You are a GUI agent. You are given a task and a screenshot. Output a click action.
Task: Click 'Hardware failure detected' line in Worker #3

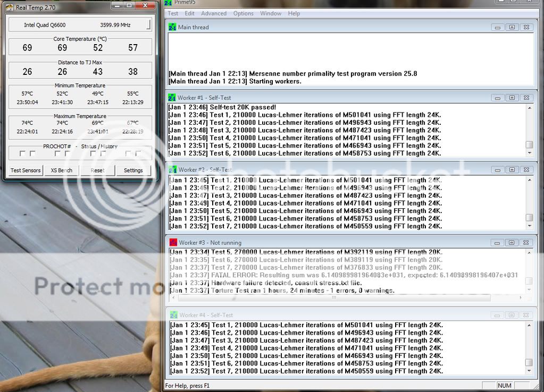[x=266, y=283]
